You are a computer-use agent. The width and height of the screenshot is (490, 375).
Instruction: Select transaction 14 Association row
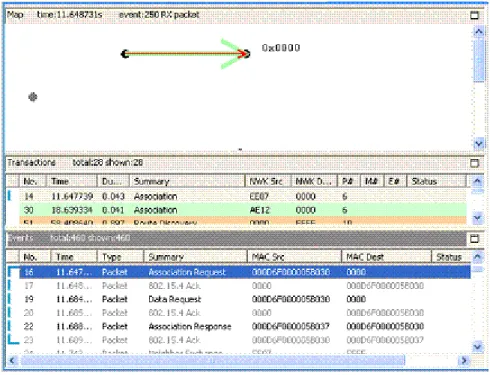click(x=243, y=196)
